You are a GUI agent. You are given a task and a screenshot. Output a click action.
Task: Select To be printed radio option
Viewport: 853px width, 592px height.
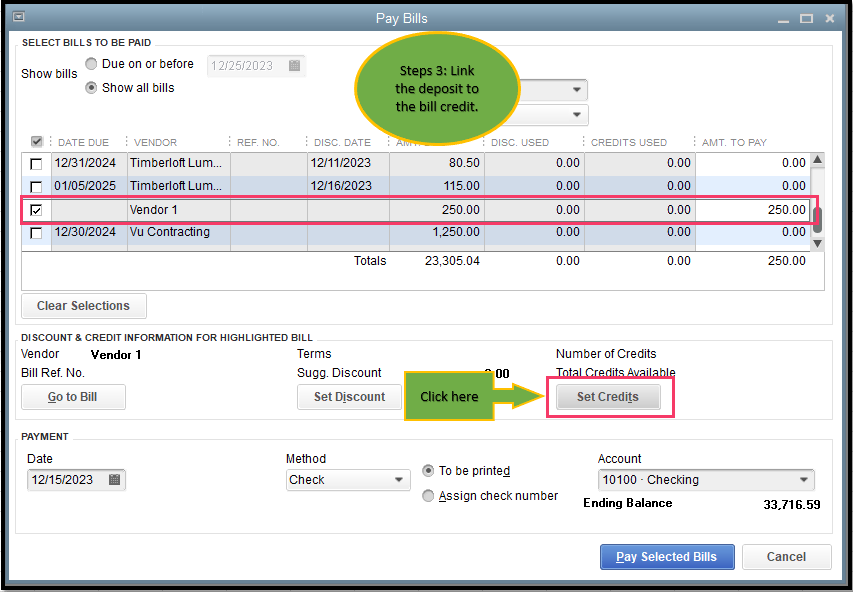(429, 471)
